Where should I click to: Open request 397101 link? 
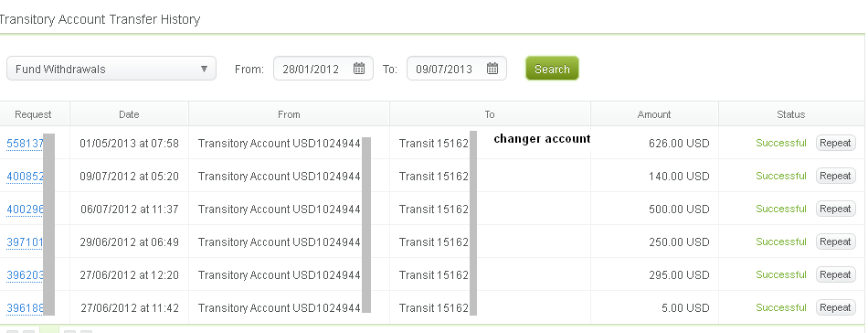point(25,242)
